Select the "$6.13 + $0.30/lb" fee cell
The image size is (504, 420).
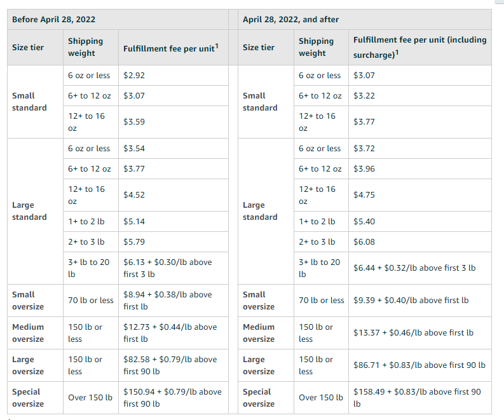click(x=168, y=268)
